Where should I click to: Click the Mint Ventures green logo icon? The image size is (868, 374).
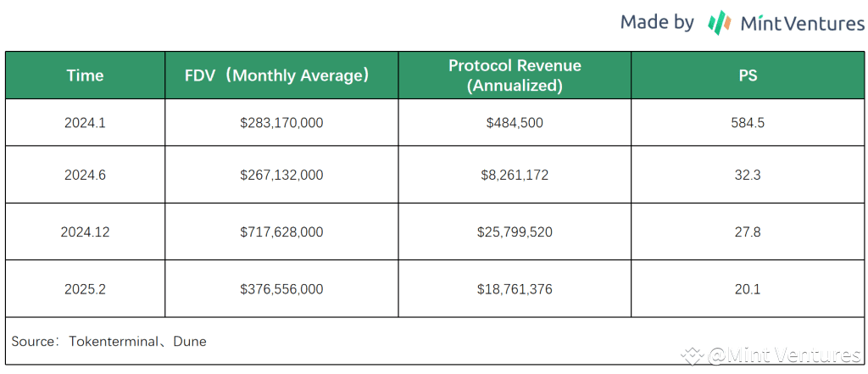[720, 23]
